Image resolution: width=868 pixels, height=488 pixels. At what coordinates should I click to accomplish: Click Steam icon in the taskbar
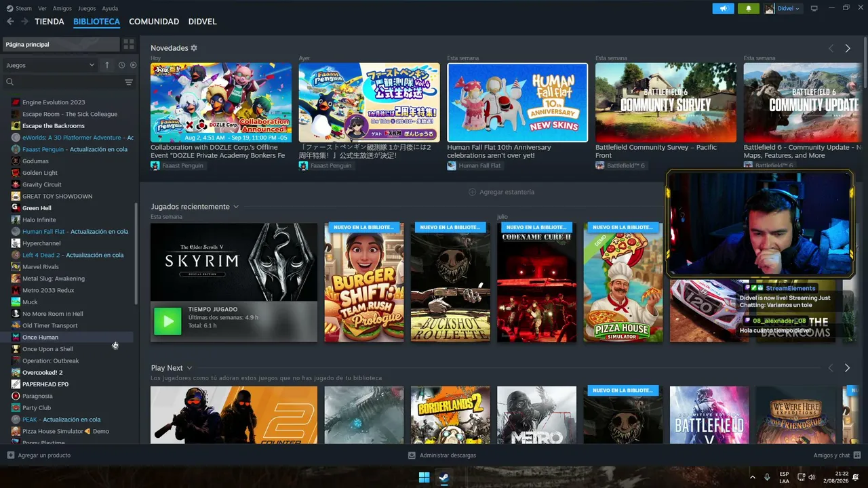tap(444, 477)
